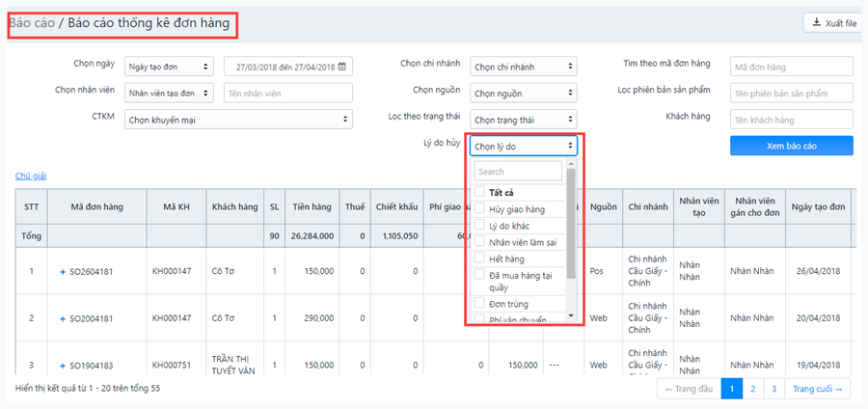Click the Tên khách hàng input
Viewport: 868px width, 409px height.
tap(792, 119)
